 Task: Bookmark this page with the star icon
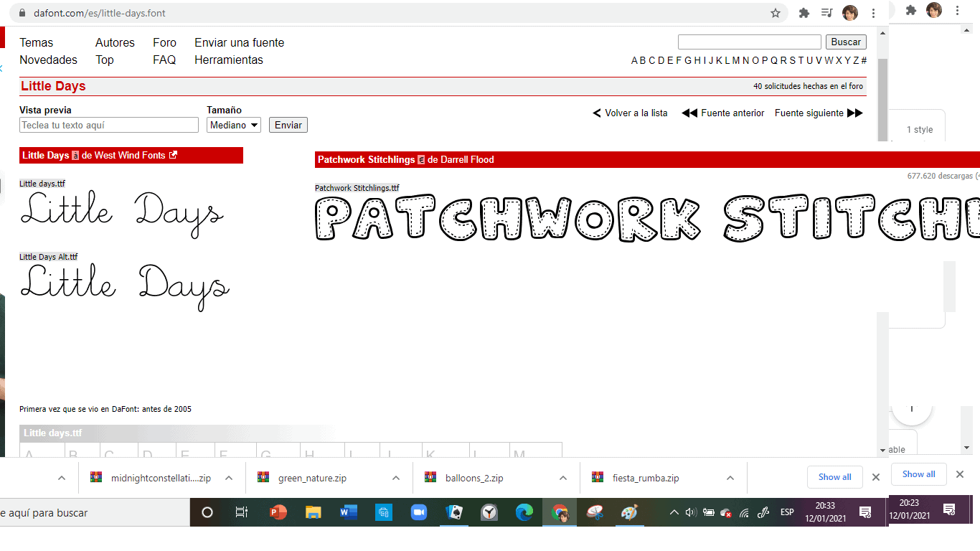[776, 13]
